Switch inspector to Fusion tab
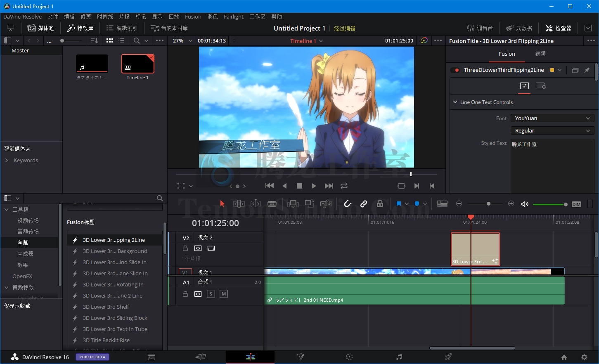 click(507, 54)
